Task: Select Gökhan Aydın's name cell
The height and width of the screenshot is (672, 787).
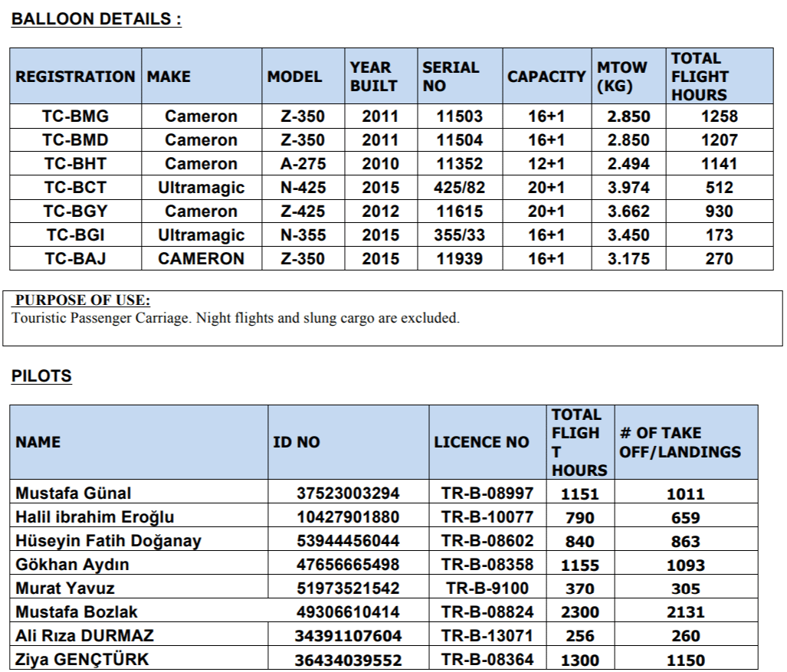Action: coord(72,565)
